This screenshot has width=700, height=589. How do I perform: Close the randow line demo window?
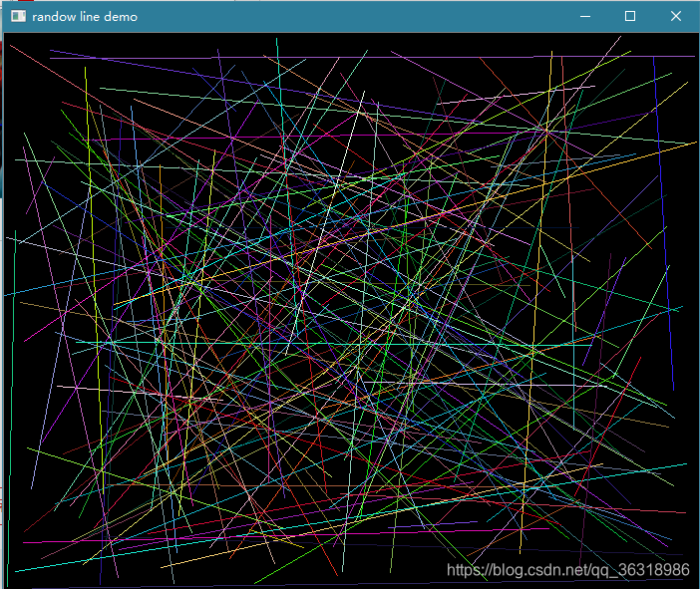(x=676, y=17)
